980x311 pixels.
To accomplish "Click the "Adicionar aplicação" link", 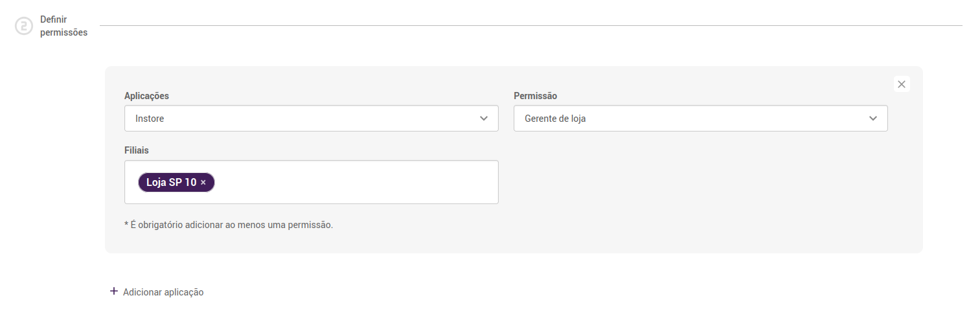I will click(163, 292).
